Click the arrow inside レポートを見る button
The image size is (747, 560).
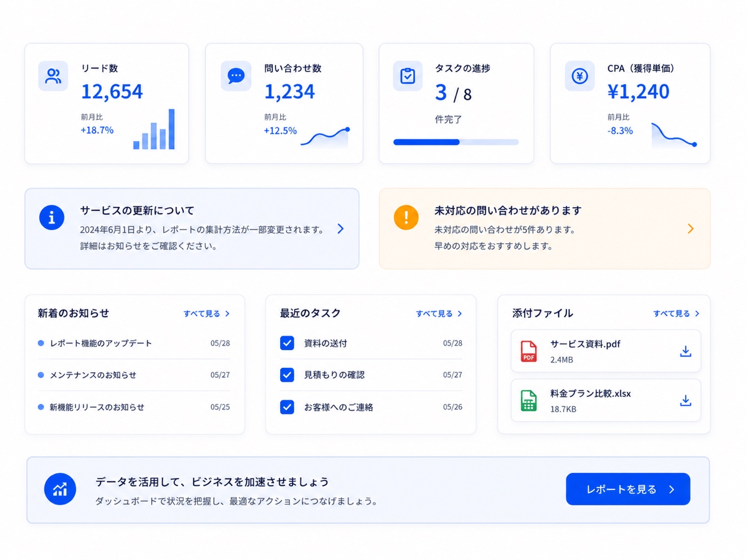(672, 489)
